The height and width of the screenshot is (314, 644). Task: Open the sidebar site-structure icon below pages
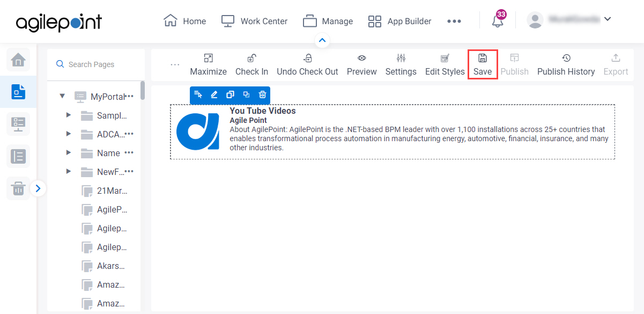18,124
